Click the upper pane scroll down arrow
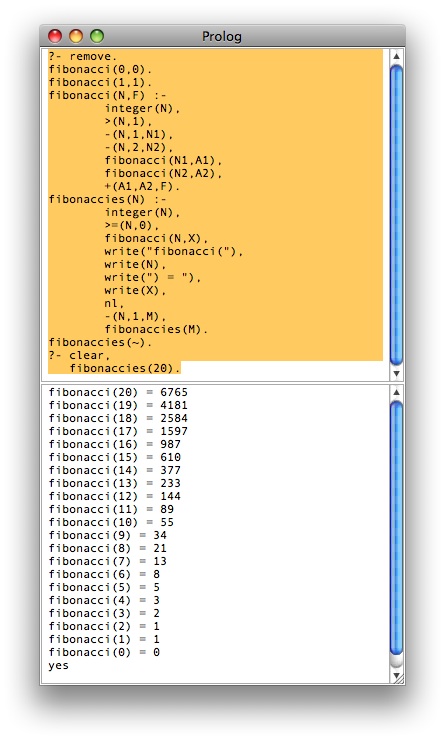Image resolution: width=445 pixels, height=740 pixels. (x=396, y=373)
